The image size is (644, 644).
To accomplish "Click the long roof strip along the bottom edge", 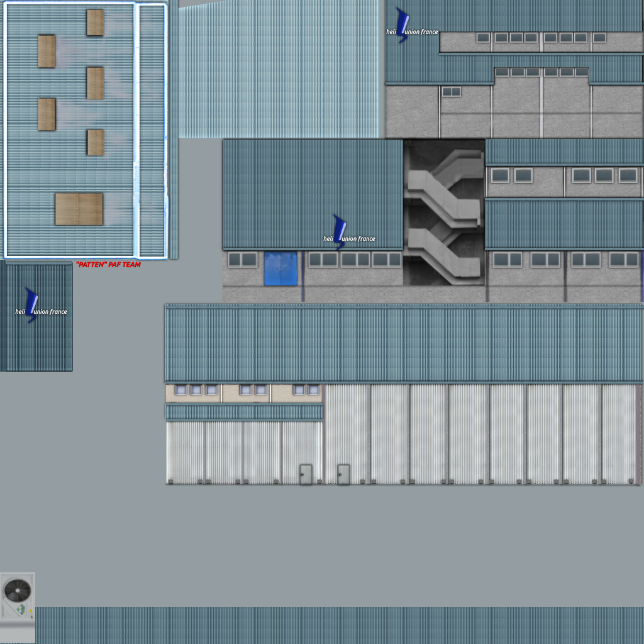I will (338, 625).
